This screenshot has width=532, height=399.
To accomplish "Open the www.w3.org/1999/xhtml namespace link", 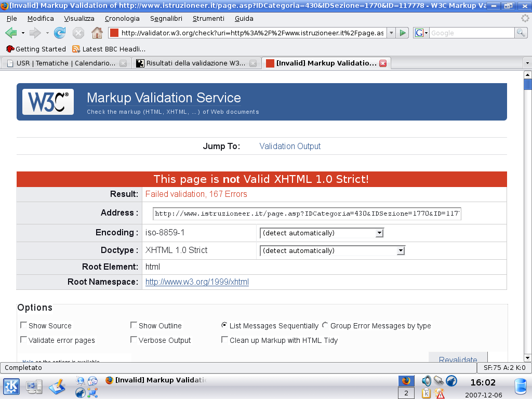I will 197,282.
